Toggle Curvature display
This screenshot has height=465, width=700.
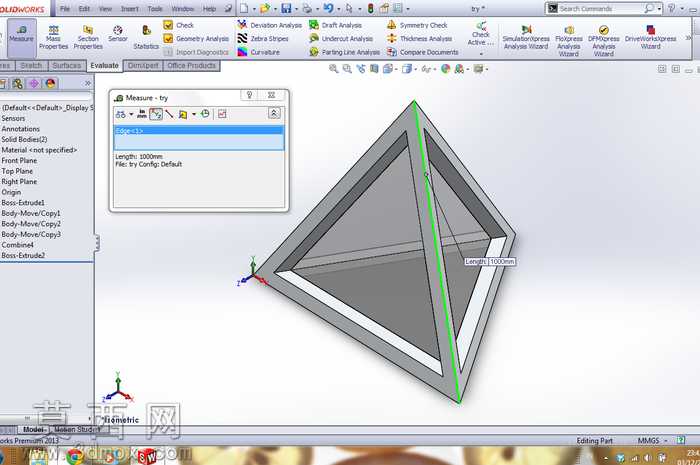click(258, 52)
